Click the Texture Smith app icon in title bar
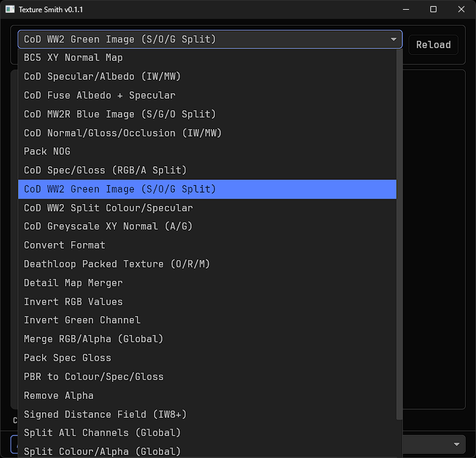476x458 pixels. tap(10, 9)
